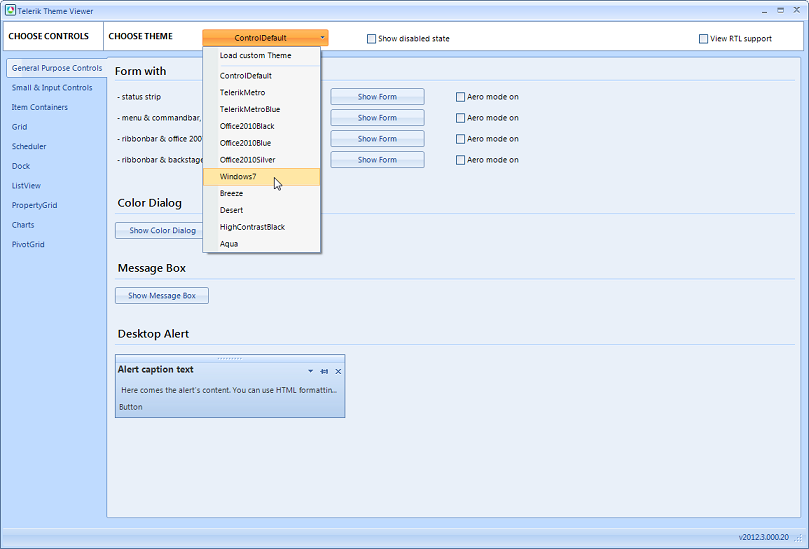Click the CHOOSE THEME label
The height and width of the screenshot is (549, 809).
coord(140,36)
